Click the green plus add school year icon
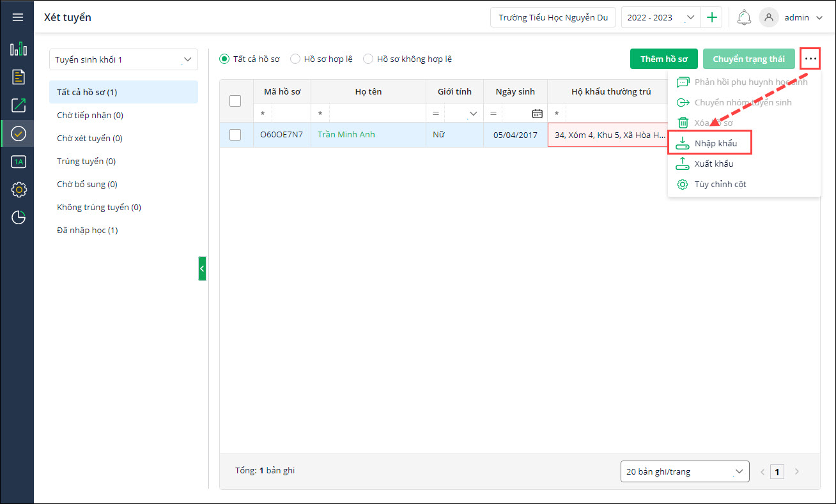 (x=711, y=18)
